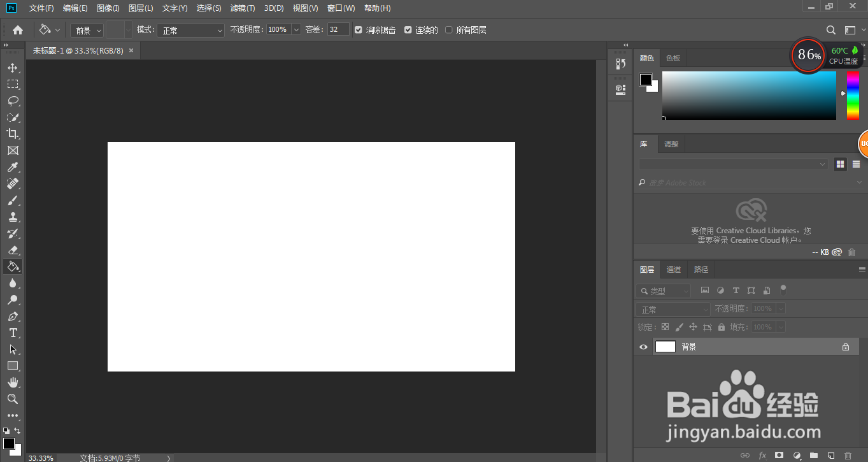Select the Pen tool
Screen dimensions: 868x462
pyautogui.click(x=13, y=316)
